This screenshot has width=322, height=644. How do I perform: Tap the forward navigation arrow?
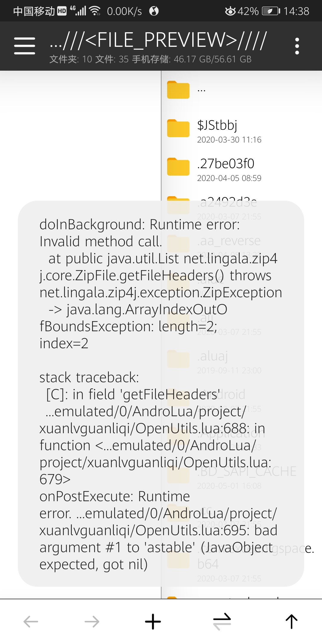(x=92, y=621)
